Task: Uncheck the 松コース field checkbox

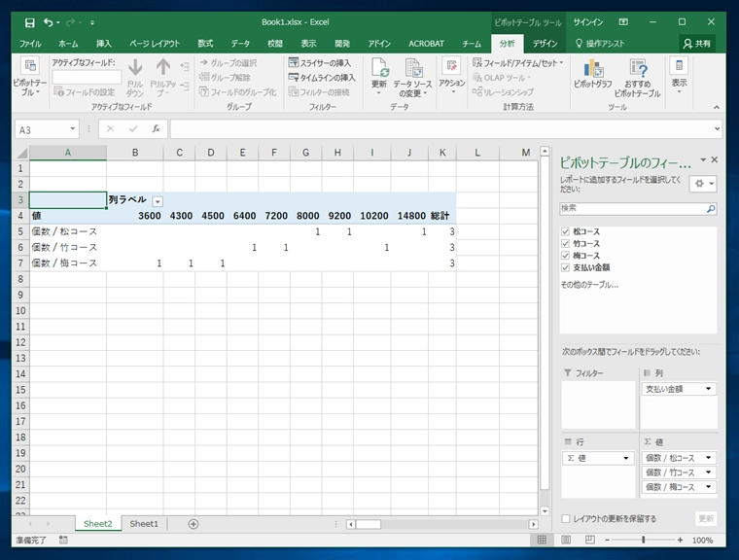Action: point(565,231)
